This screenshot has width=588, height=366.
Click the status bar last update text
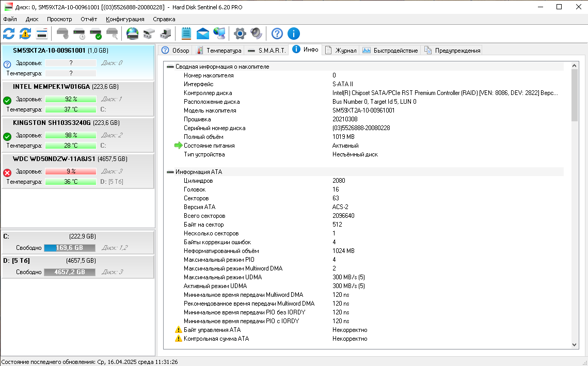pyautogui.click(x=90, y=362)
